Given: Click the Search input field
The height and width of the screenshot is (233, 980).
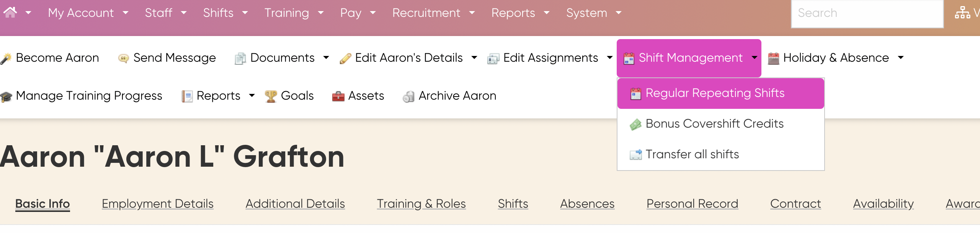Looking at the screenshot, I should (867, 13).
